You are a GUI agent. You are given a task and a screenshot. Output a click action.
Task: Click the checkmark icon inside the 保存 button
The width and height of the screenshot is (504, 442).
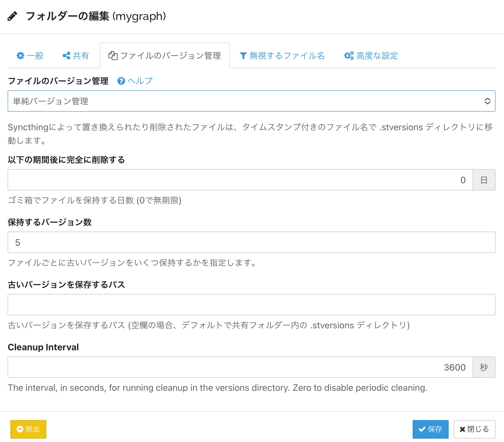pos(421,429)
